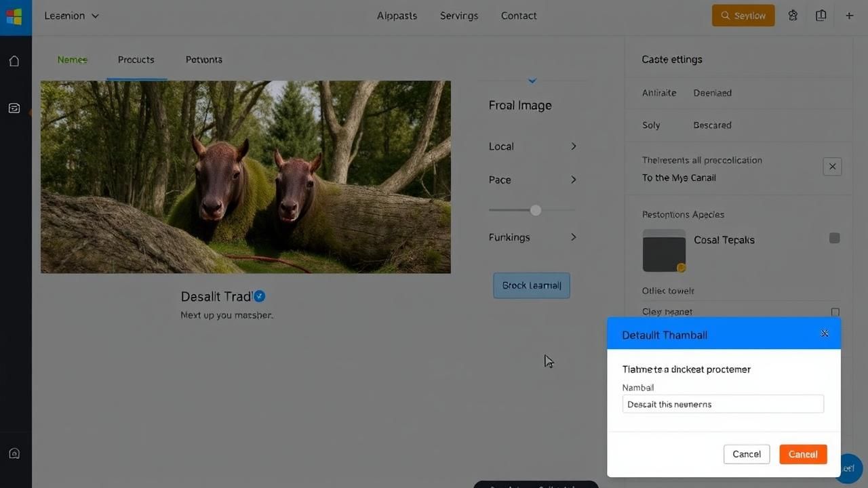Click the Namball text input field
Viewport: 868px width, 488px height.
722,404
